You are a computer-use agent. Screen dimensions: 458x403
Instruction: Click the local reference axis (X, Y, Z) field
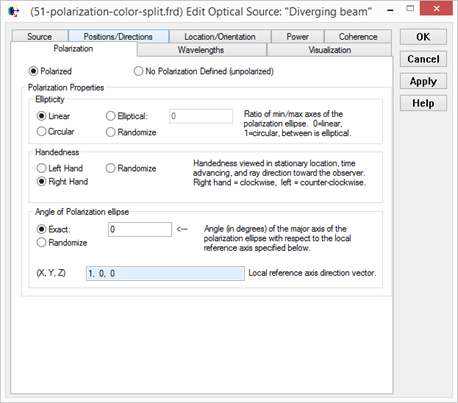pos(165,273)
